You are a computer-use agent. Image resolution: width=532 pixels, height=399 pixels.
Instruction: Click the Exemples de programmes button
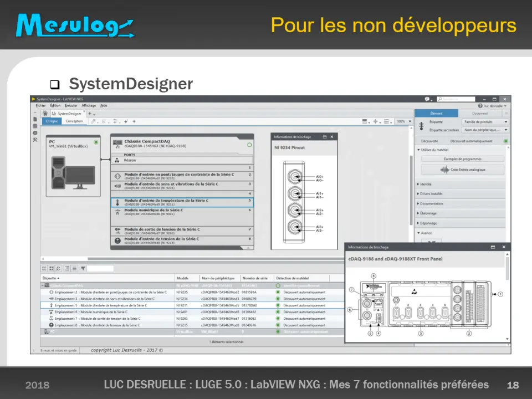[x=463, y=159]
